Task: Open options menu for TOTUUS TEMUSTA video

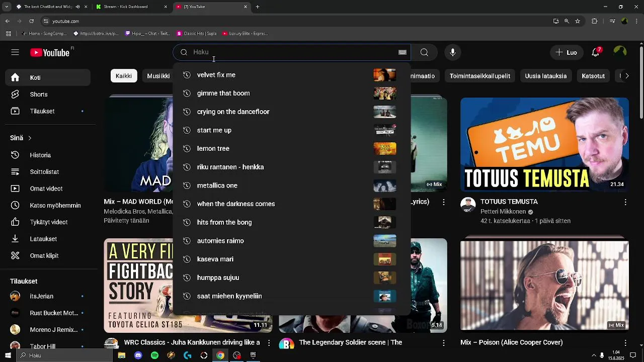Action: [625, 202]
